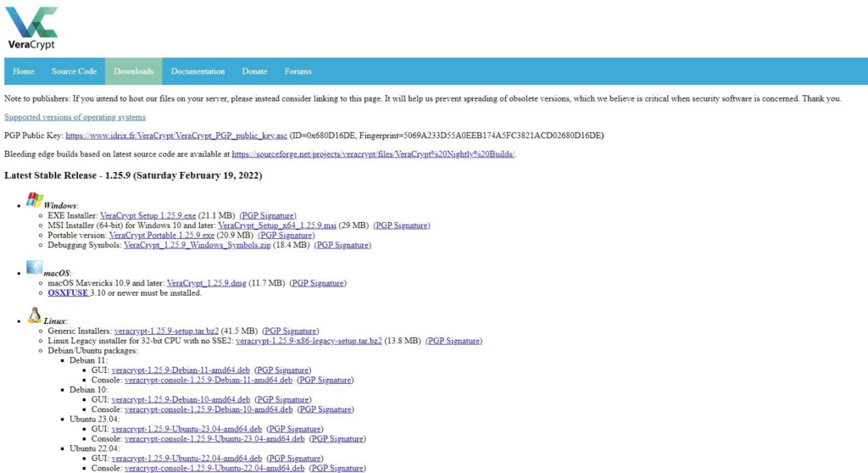The width and height of the screenshot is (868, 473).
Task: Click the Fingerprint text after PGP key
Action: [481, 135]
